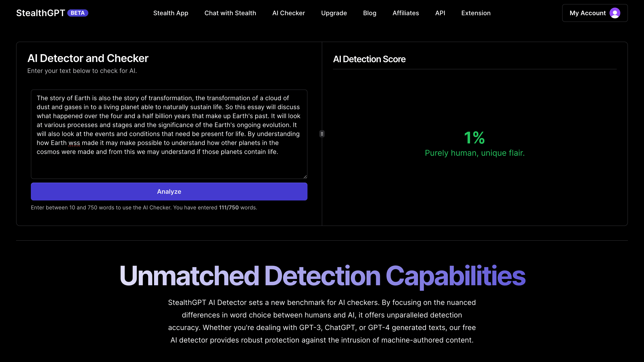Open the AI Checker nav link
644x362 pixels.
(x=288, y=13)
